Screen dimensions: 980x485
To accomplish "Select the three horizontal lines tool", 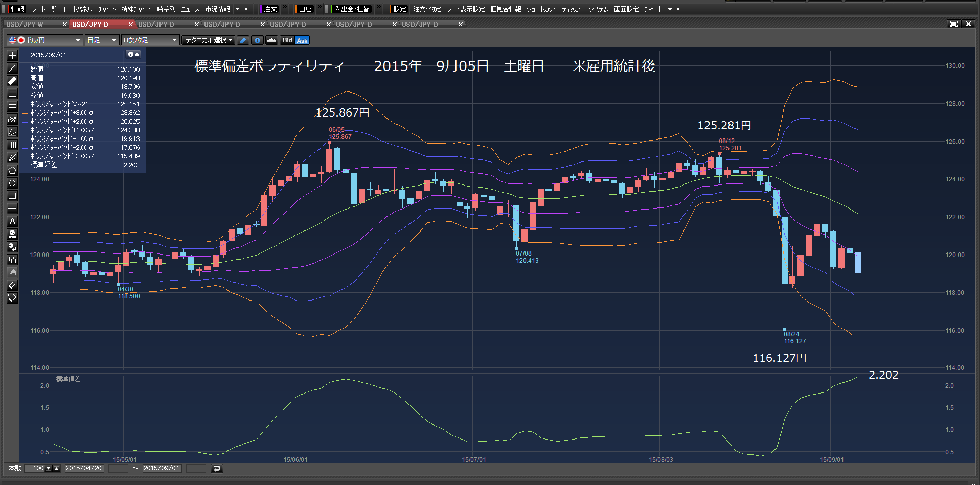I will click(x=12, y=94).
